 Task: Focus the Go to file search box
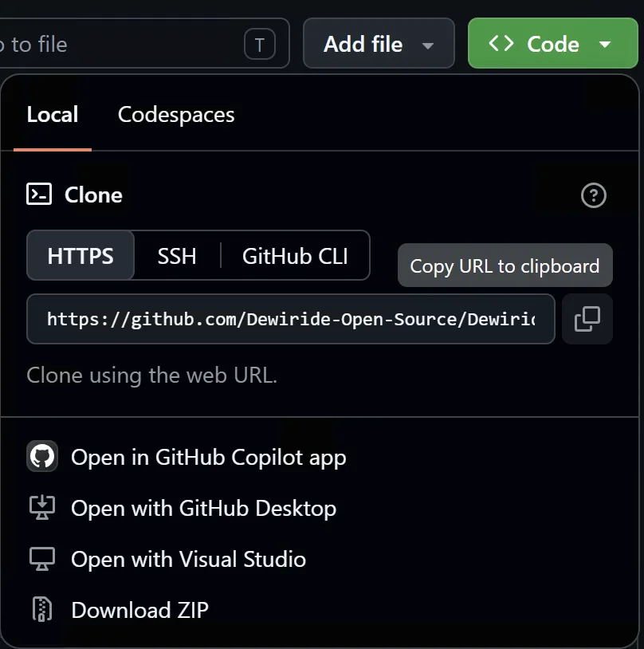pyautogui.click(x=144, y=44)
